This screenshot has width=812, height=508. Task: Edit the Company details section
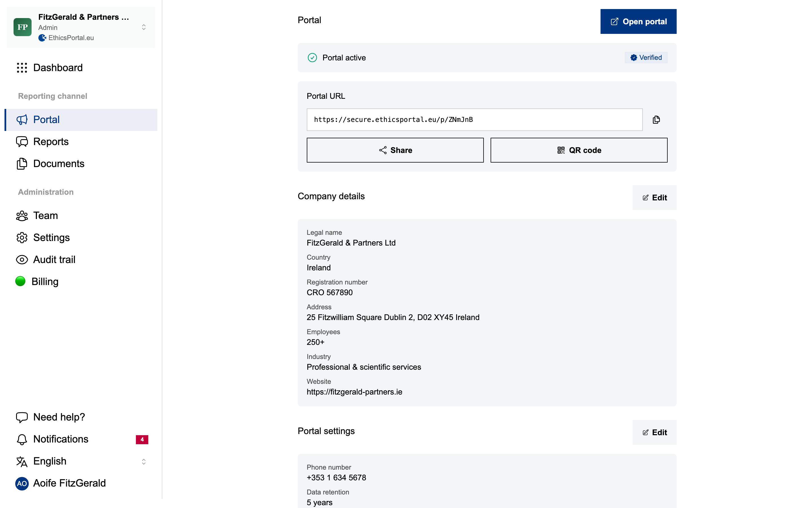(x=654, y=198)
